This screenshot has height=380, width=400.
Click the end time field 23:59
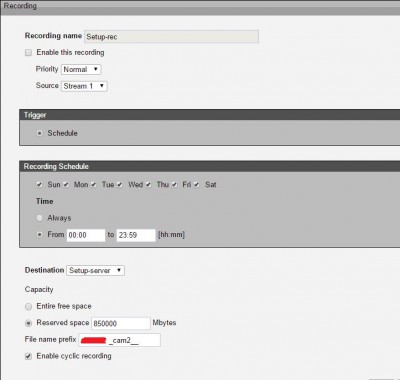pos(136,235)
